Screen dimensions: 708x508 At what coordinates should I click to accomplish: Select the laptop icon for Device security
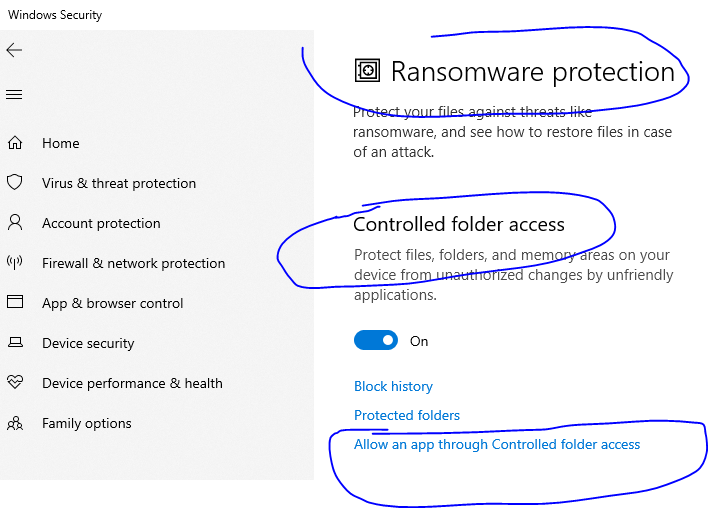pyautogui.click(x=15, y=342)
